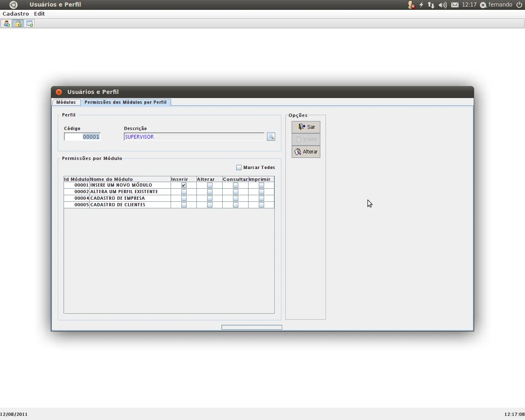Image resolution: width=525 pixels, height=420 pixels.
Task: Select the Permissões dos Módulos por Perfil tab
Action: (126, 102)
